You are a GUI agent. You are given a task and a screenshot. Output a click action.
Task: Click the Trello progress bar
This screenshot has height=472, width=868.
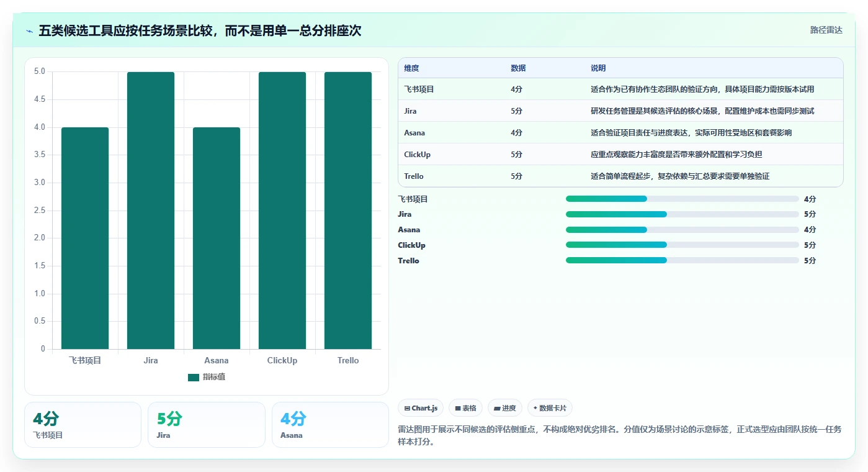[682, 260]
